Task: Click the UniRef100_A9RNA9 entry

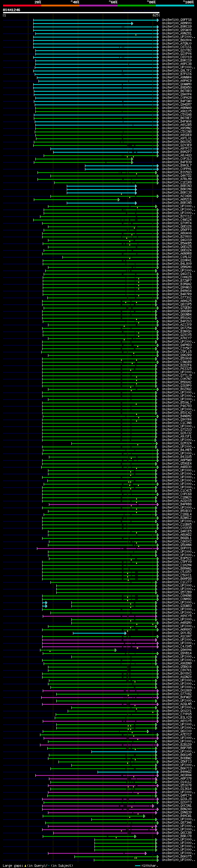Action: 177,108
